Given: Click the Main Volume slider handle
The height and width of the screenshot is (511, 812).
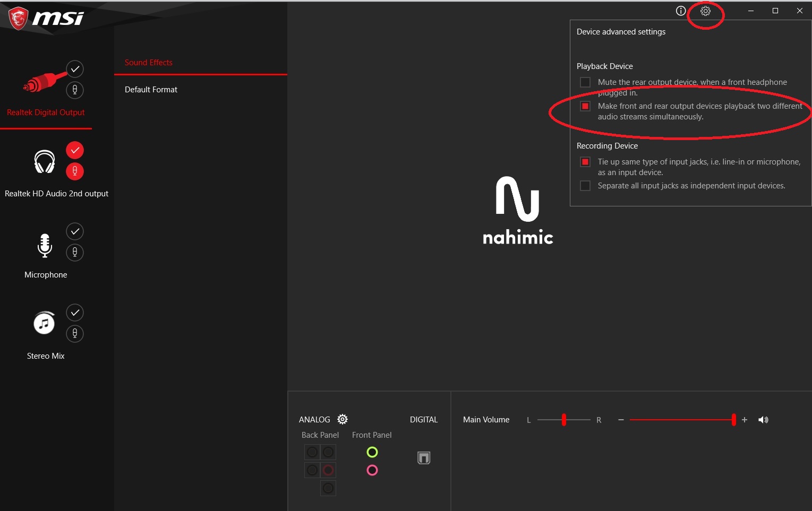Looking at the screenshot, I should [x=734, y=420].
